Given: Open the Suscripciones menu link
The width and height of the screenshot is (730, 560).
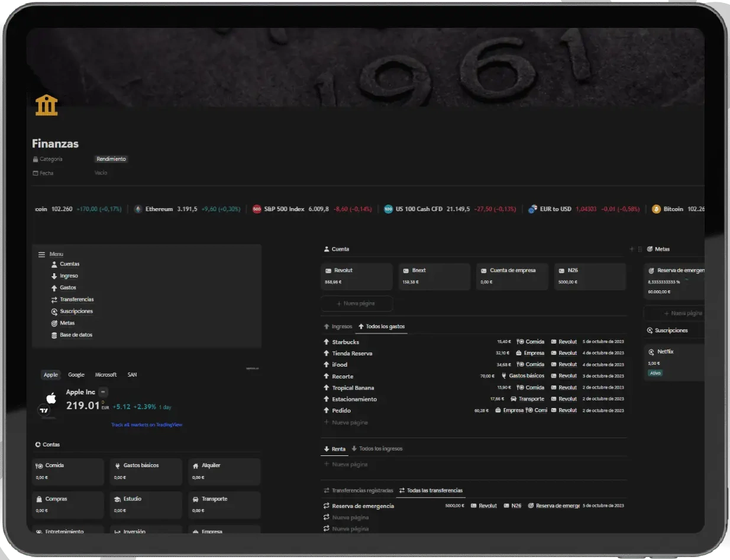Looking at the screenshot, I should pyautogui.click(x=76, y=311).
